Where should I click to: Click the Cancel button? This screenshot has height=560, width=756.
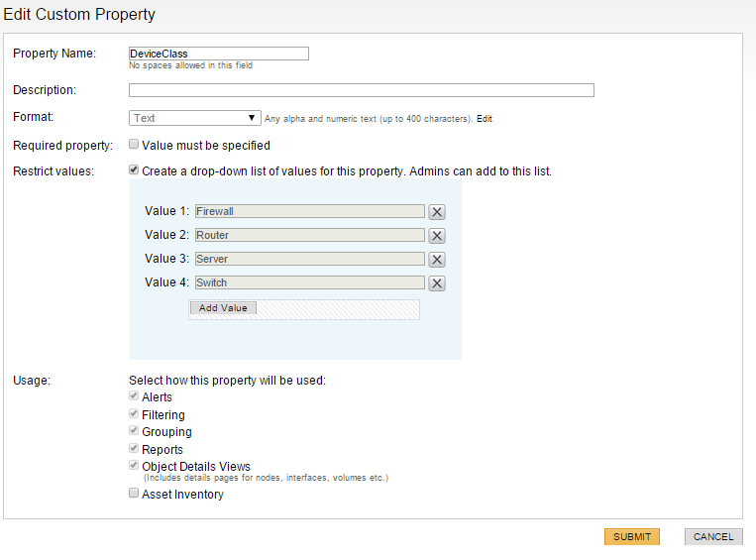click(x=713, y=536)
